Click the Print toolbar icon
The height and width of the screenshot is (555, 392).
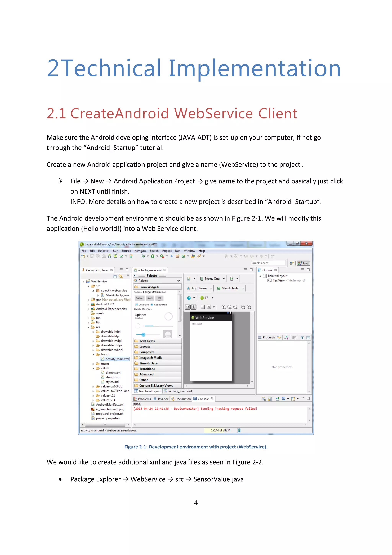coord(104,256)
